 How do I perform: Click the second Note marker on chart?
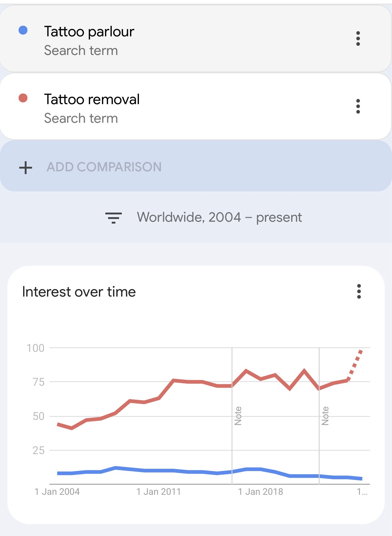click(x=325, y=416)
